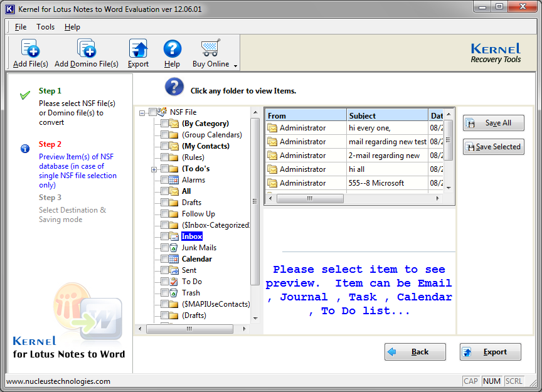
Task: Click message list scroll-right arrow
Action: tap(438, 198)
